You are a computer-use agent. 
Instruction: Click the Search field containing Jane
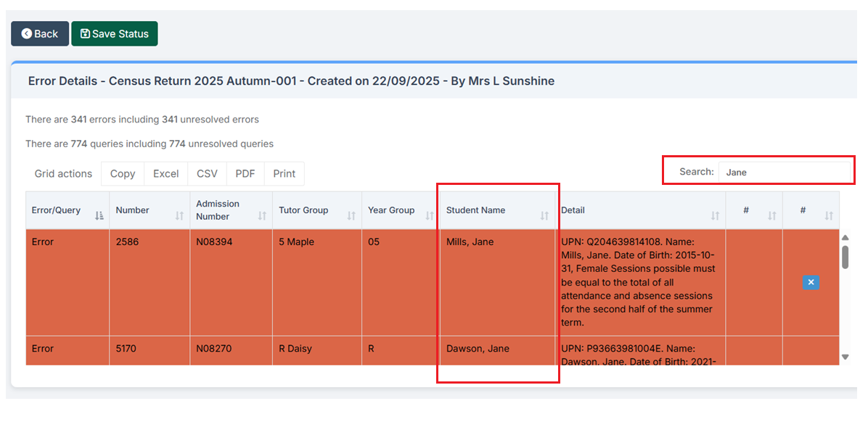click(x=784, y=173)
